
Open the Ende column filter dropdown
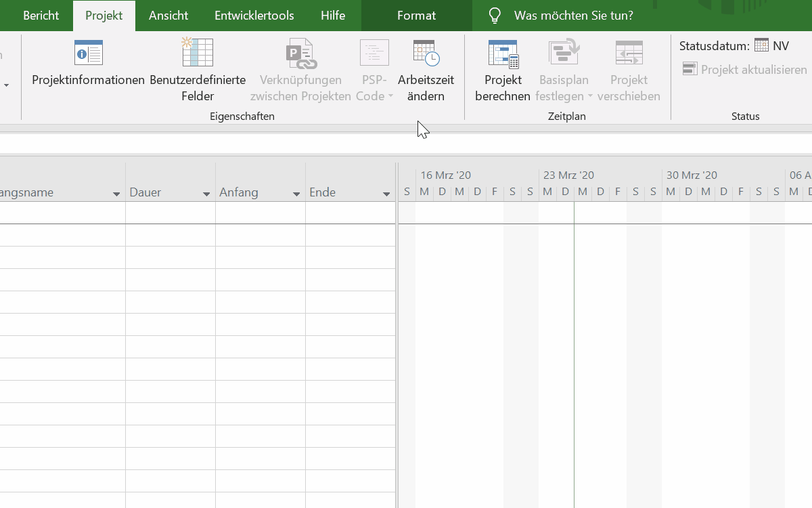click(x=386, y=194)
